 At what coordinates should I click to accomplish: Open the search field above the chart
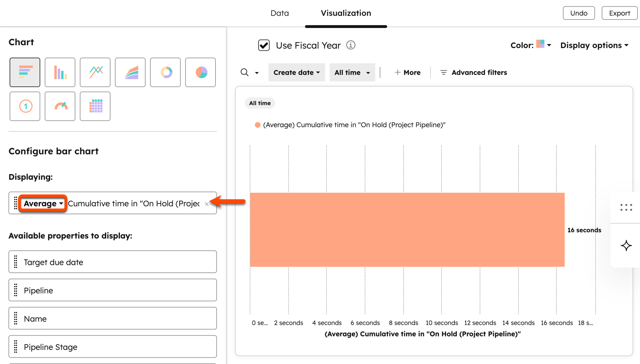click(x=245, y=72)
